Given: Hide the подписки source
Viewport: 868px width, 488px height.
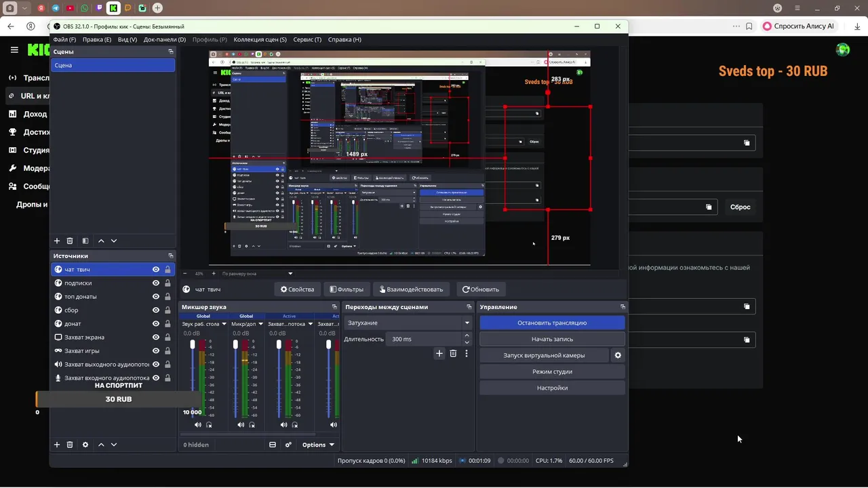Looking at the screenshot, I should click(156, 283).
